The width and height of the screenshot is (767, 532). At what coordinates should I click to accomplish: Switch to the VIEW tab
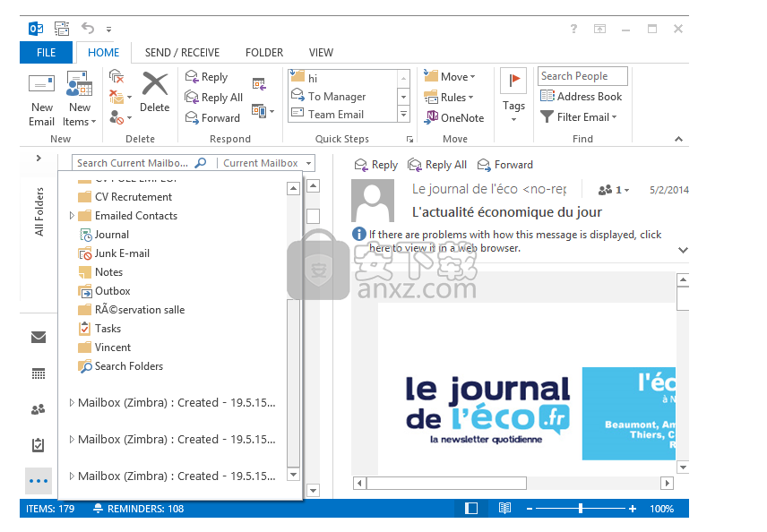click(321, 52)
